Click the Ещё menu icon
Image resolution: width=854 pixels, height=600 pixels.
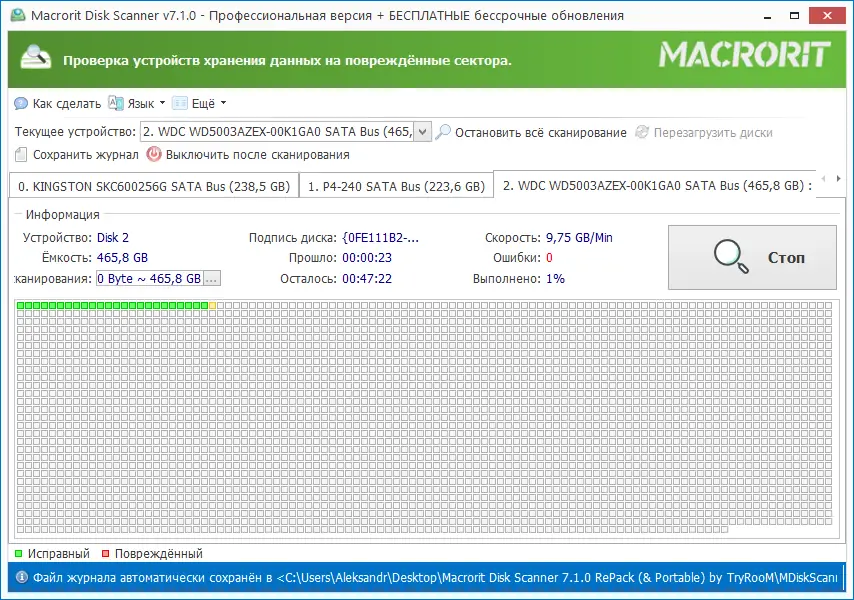tap(180, 103)
